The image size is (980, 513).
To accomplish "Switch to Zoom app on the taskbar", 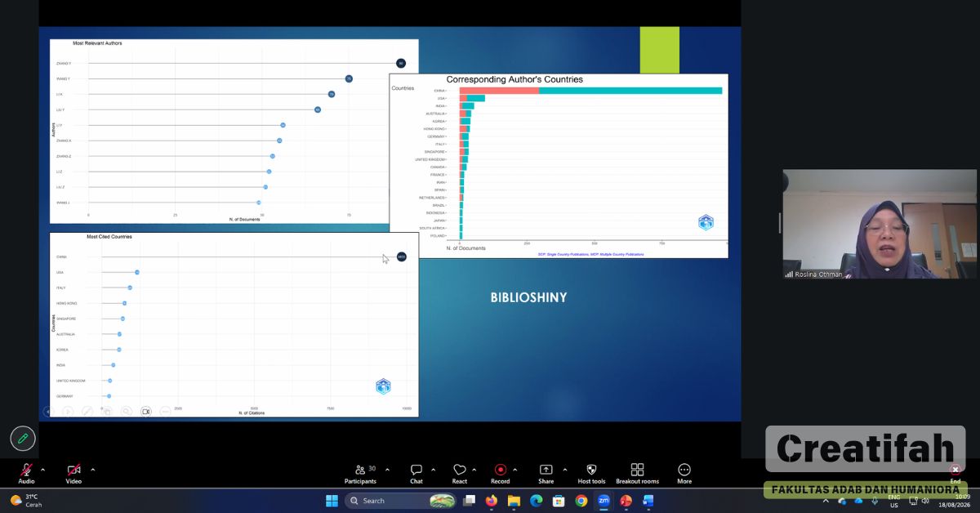I will coord(604,501).
